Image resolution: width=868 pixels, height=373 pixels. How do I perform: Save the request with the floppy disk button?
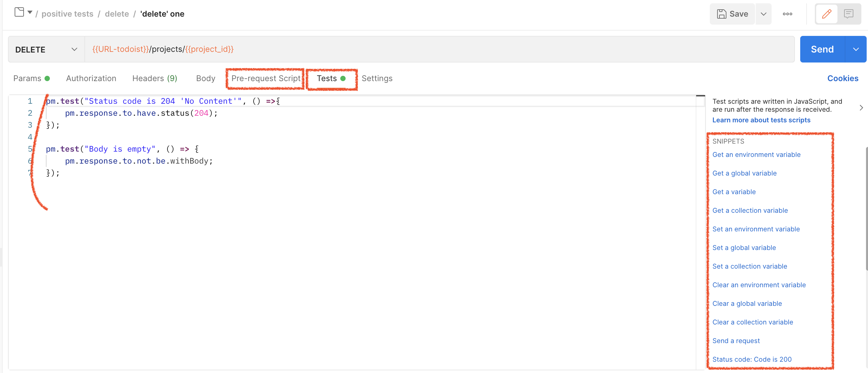click(732, 14)
